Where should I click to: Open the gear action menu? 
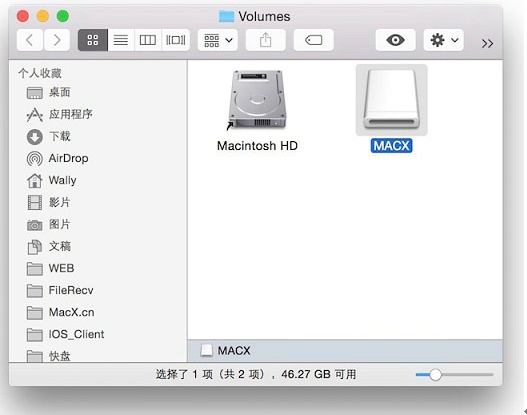click(443, 40)
